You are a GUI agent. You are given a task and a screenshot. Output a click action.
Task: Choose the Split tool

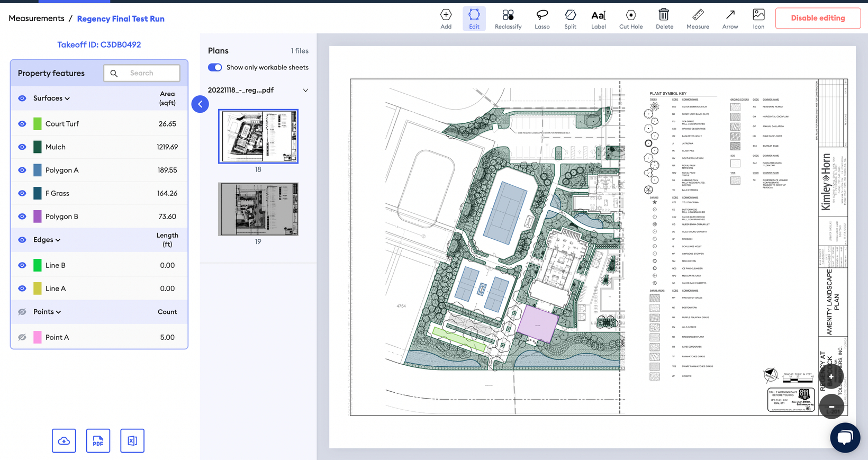pyautogui.click(x=570, y=19)
